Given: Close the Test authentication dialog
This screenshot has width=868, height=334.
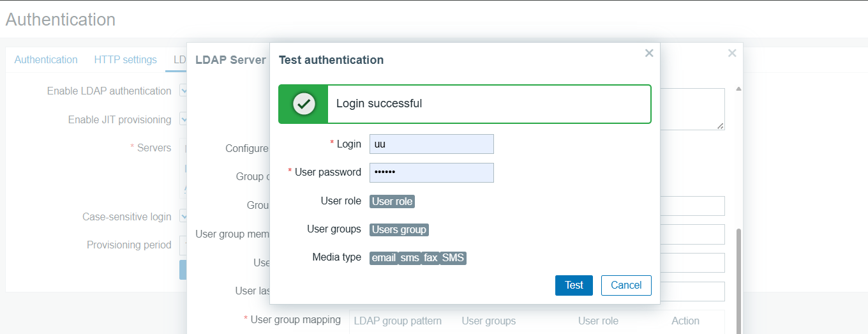Looking at the screenshot, I should (x=649, y=53).
